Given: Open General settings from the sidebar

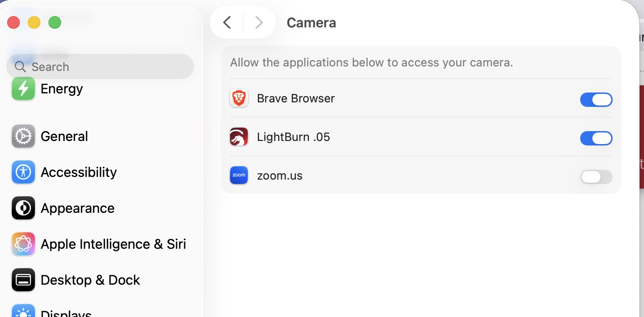Looking at the screenshot, I should coord(64,136).
